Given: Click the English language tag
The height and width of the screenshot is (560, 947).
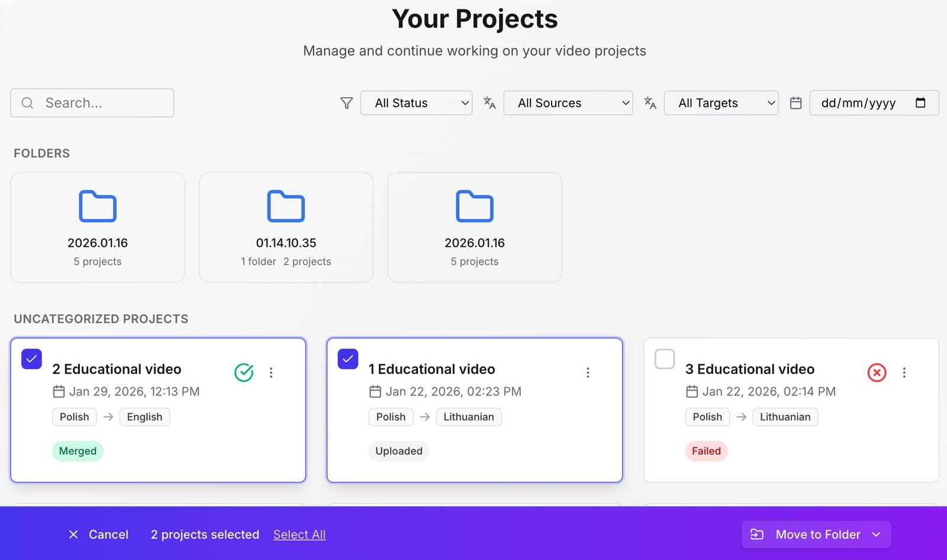Looking at the screenshot, I should coord(144,417).
